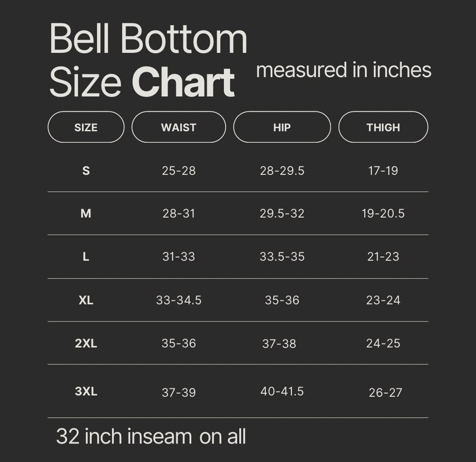476x462 pixels.
Task: Click the WAIST header pill
Action: (178, 127)
